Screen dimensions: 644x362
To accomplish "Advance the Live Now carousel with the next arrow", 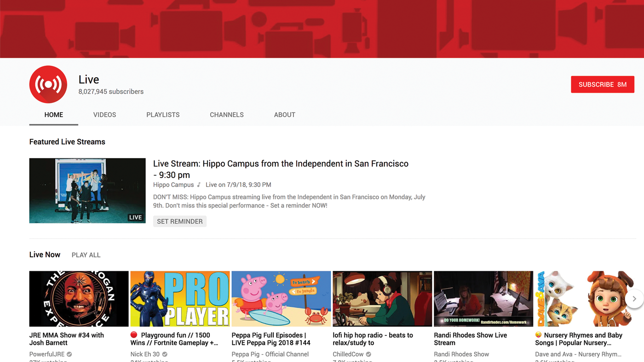I will 634,299.
